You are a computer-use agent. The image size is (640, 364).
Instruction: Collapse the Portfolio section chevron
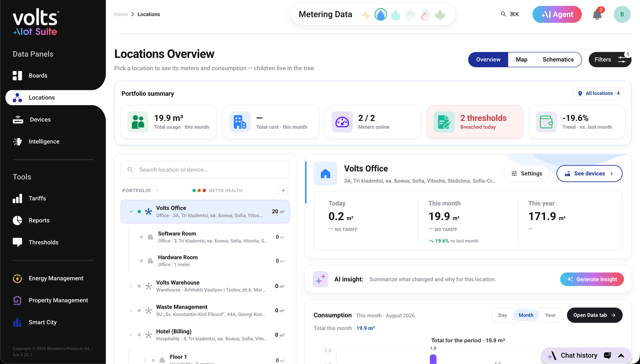pos(157,191)
